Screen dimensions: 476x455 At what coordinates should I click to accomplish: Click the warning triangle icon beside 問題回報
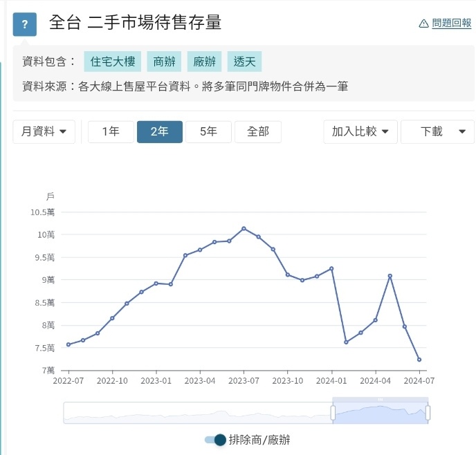(x=424, y=24)
